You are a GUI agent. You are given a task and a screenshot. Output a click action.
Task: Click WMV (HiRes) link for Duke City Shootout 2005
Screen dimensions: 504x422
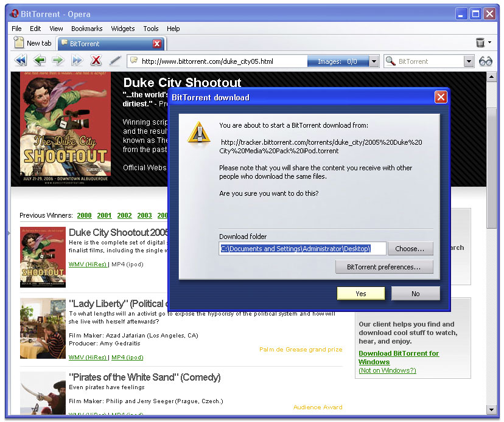click(88, 265)
